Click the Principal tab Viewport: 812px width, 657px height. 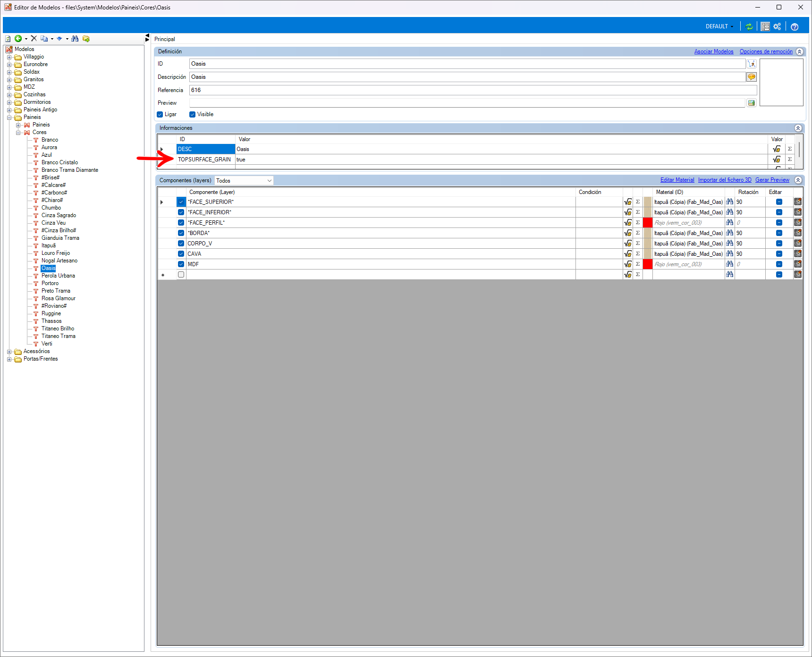(x=165, y=39)
